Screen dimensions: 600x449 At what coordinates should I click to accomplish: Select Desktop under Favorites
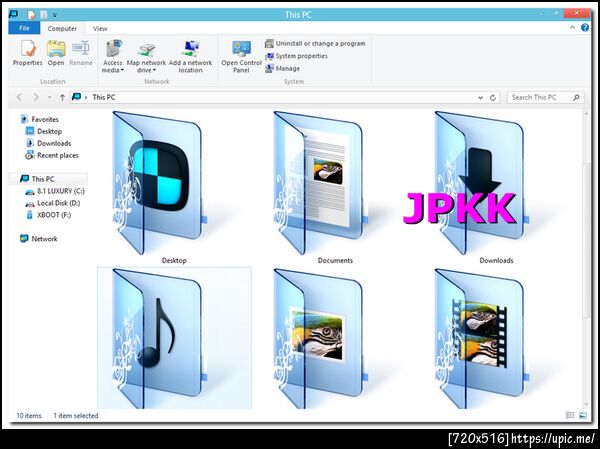click(44, 131)
